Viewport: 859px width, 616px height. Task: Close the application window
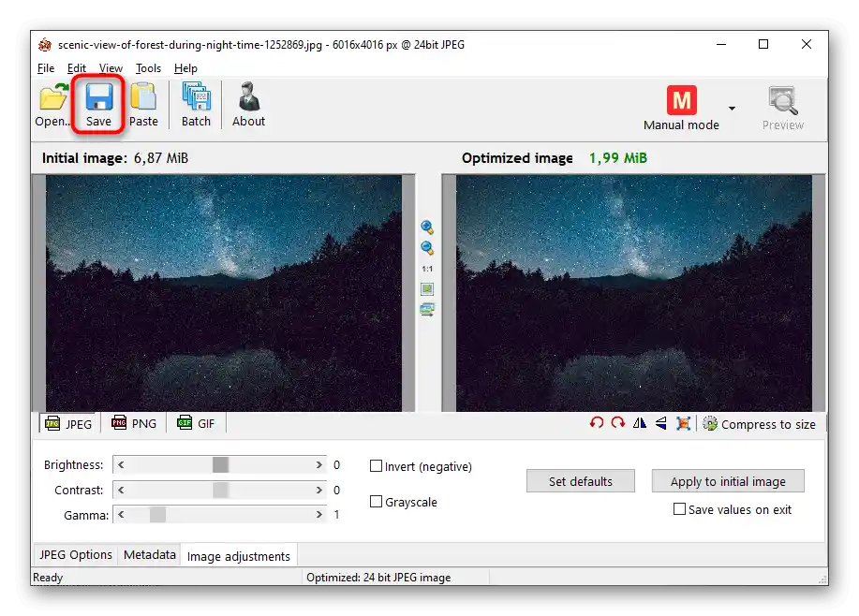[x=807, y=44]
